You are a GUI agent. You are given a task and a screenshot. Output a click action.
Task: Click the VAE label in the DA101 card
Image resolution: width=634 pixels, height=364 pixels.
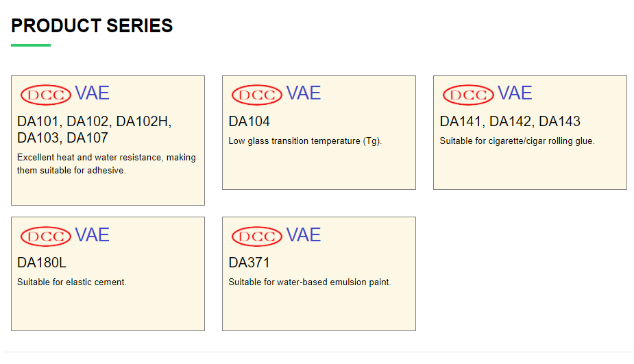pyautogui.click(x=93, y=93)
